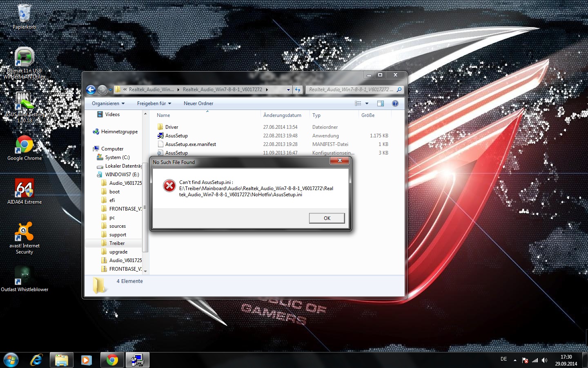Screen dimensions: 588x368
Task: Click the Realtek_Audio_Win... breadcrumb segment
Action: pos(151,90)
